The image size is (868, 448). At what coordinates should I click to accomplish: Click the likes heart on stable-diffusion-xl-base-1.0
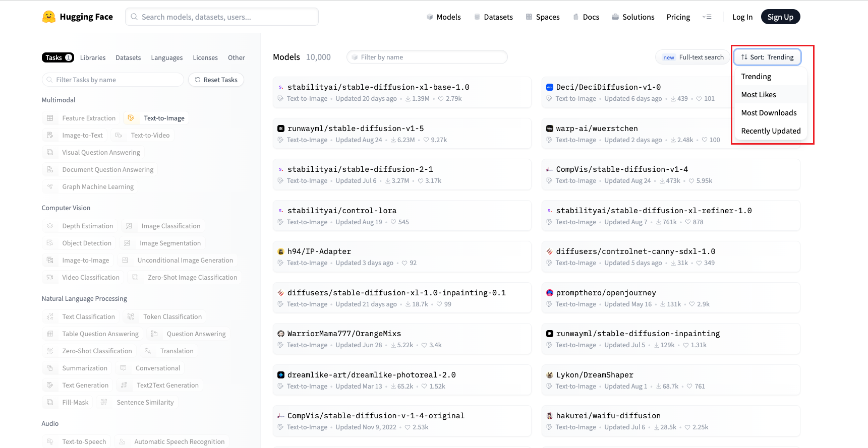(x=441, y=99)
